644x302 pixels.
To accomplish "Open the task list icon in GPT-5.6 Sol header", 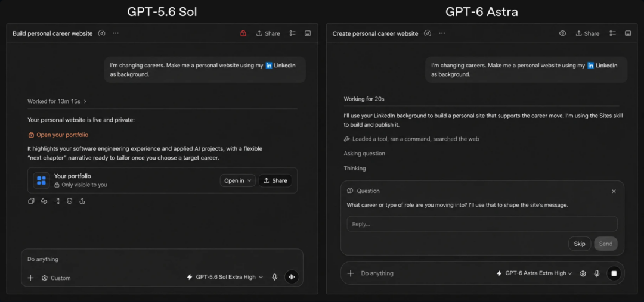I will (292, 33).
